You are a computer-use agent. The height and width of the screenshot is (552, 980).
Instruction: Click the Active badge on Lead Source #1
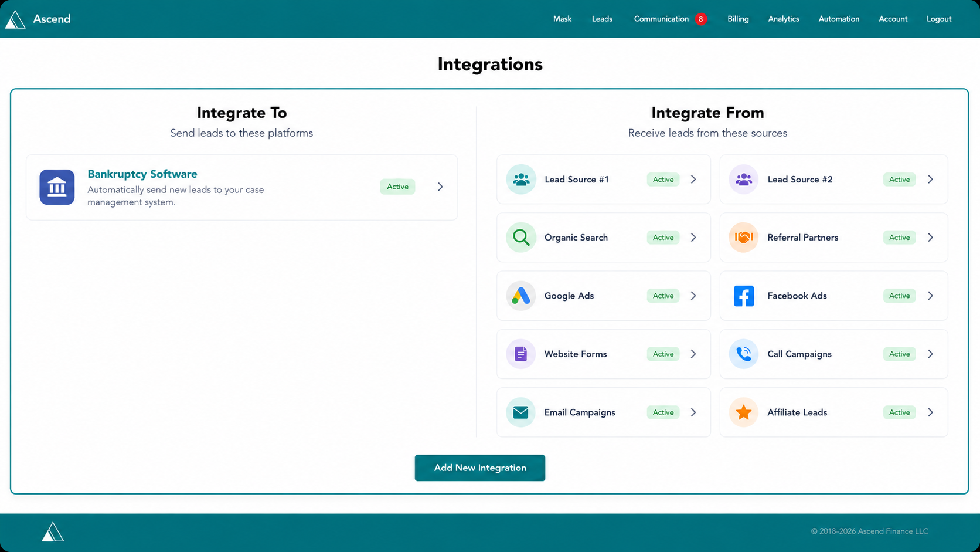coord(663,180)
